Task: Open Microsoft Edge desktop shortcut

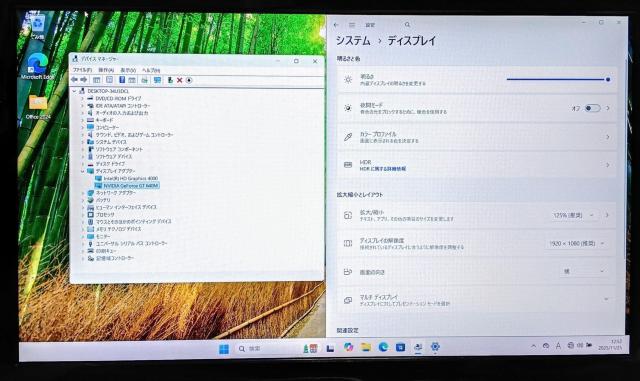Action: [x=38, y=66]
